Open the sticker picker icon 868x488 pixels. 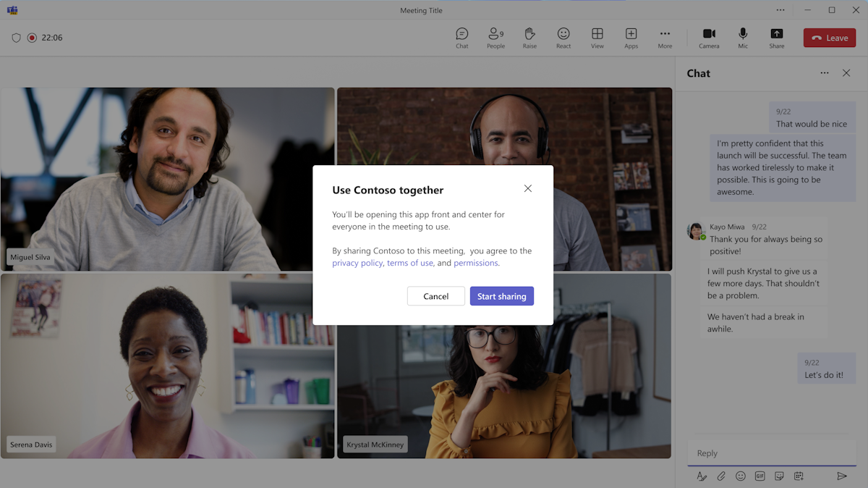[779, 476]
